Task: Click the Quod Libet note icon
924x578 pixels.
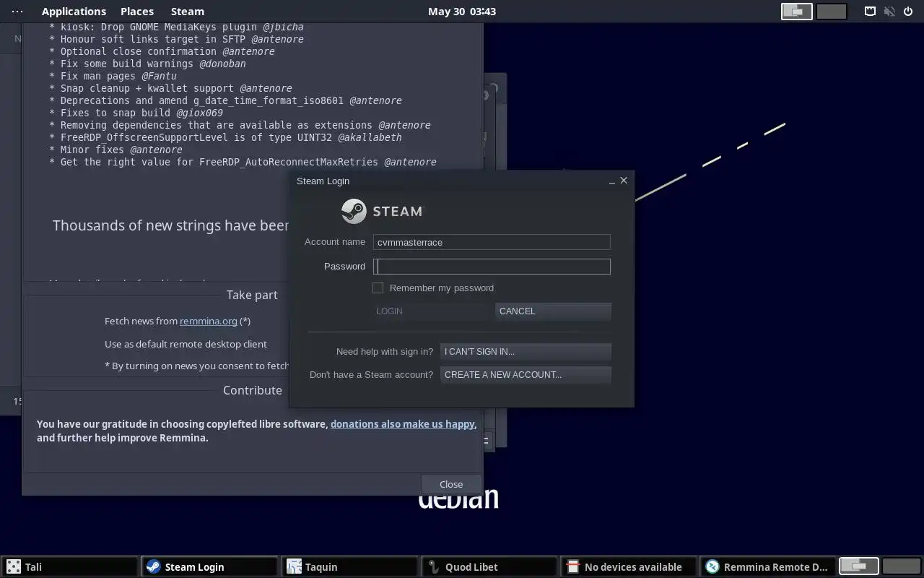Action: pos(433,566)
